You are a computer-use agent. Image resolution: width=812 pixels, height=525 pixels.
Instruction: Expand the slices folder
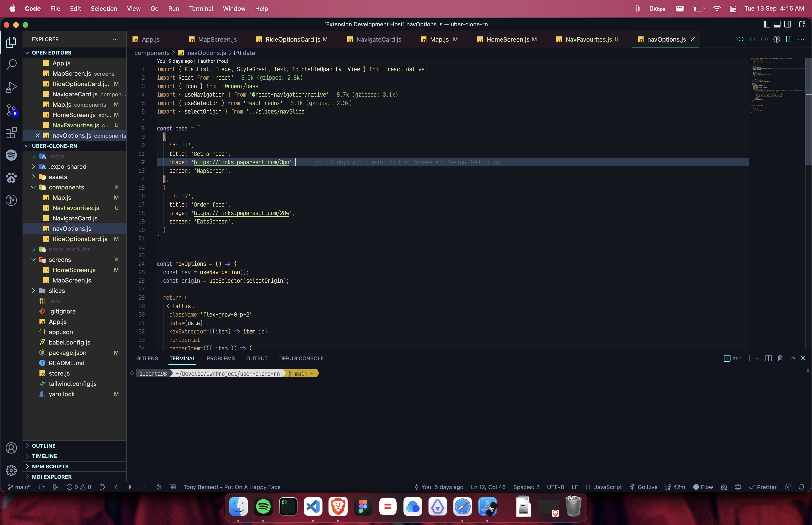tap(57, 290)
